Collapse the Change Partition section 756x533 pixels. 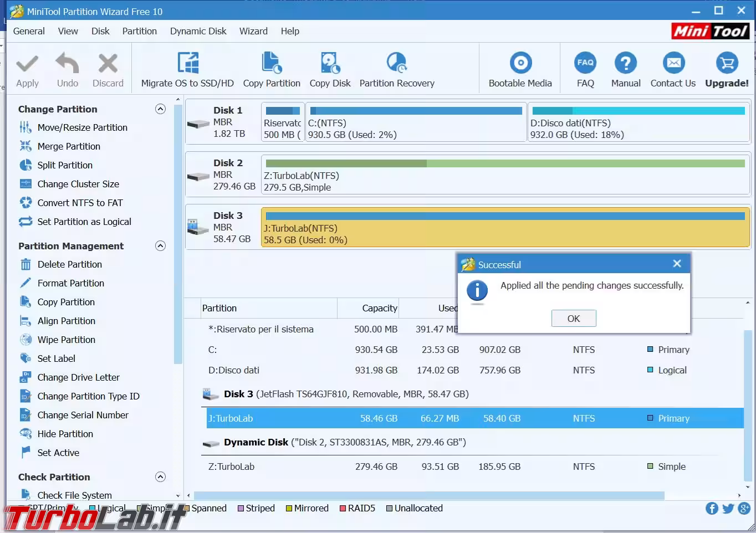(160, 109)
